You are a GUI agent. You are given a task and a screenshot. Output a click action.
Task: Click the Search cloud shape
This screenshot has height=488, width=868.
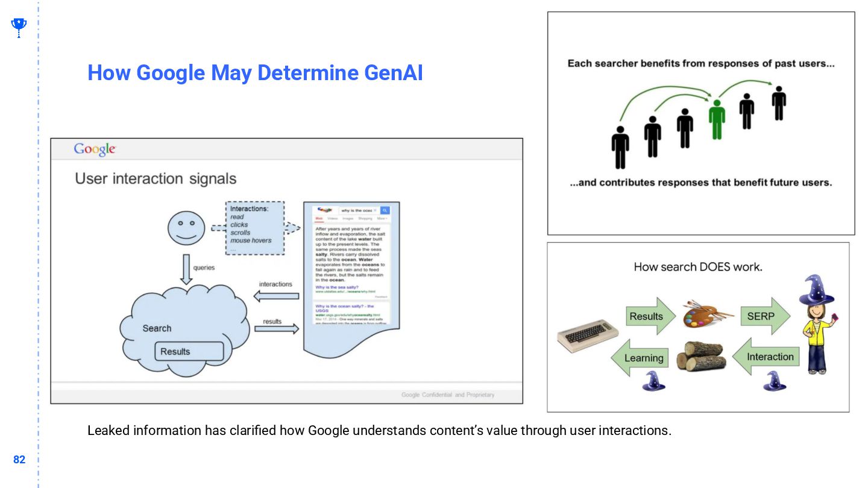(x=184, y=330)
